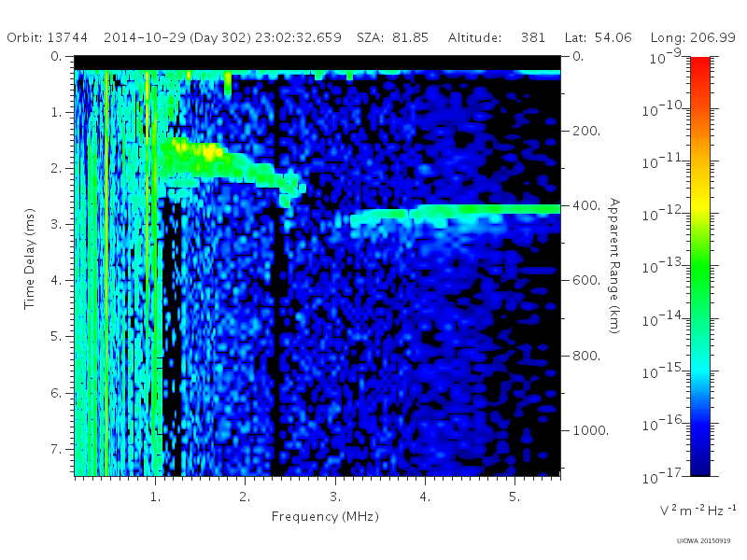Click the colorbar units 'V² m⁻² Hz⁻¹' label

(698, 511)
